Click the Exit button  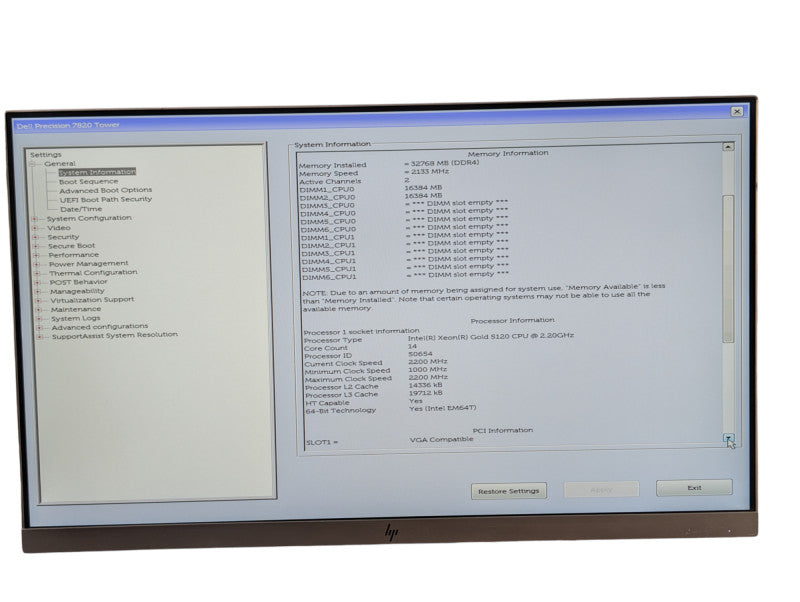[x=694, y=488]
